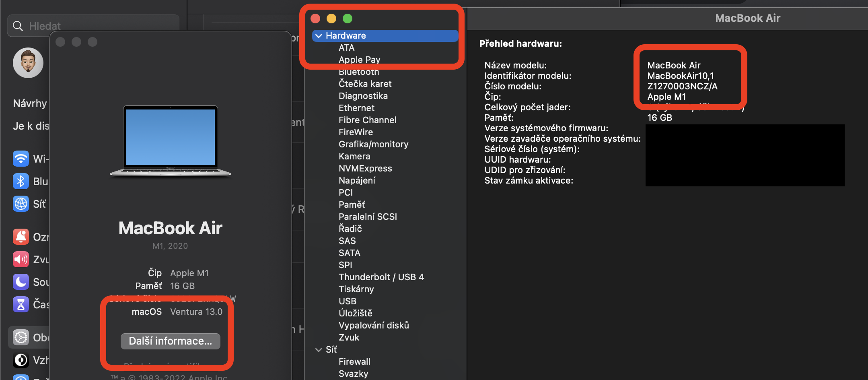Select FireWire in the hardware list
The width and height of the screenshot is (868, 380).
[356, 132]
